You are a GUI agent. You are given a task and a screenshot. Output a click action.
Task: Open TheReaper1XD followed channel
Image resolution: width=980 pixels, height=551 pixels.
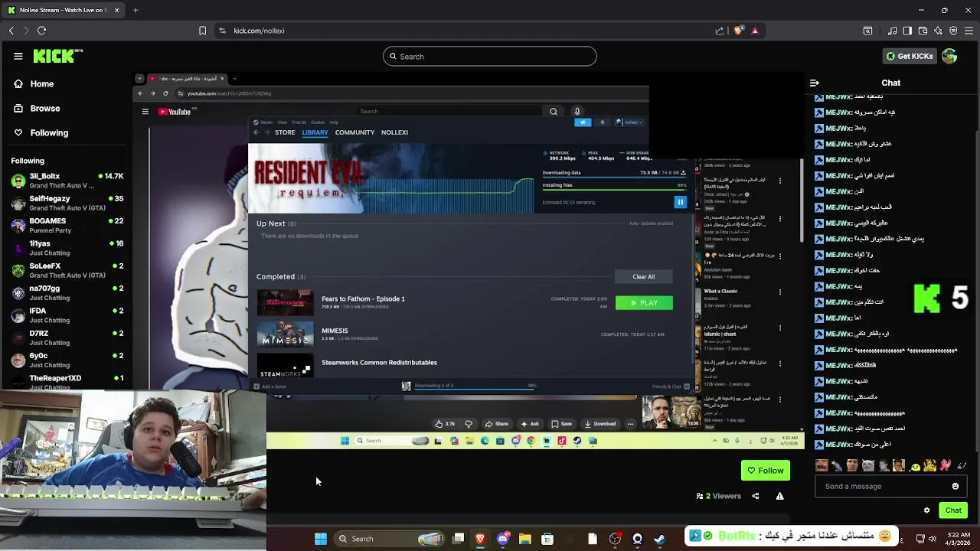pos(67,382)
